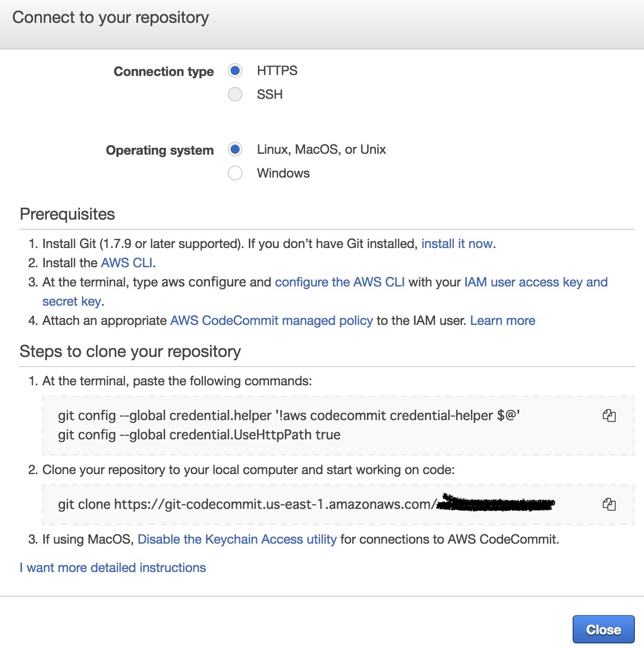Open 'Disable the Keychain Access utility' link
The image size is (644, 648).
pyautogui.click(x=237, y=539)
